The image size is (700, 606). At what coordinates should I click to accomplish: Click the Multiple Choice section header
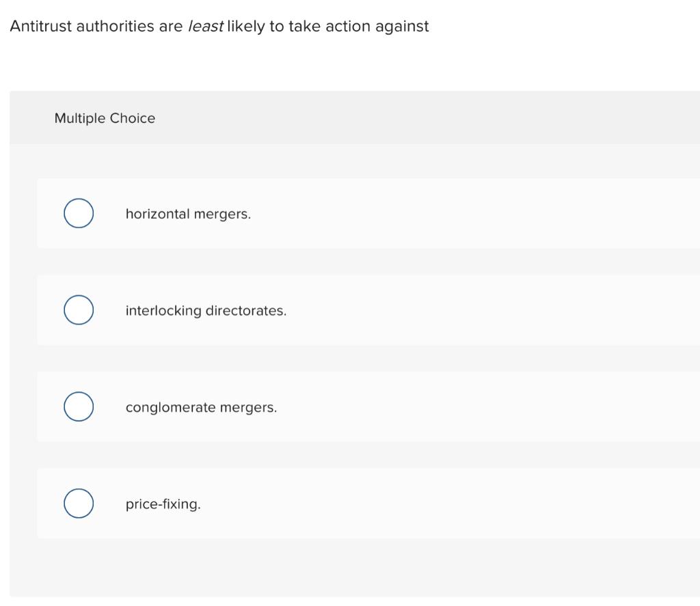[105, 118]
